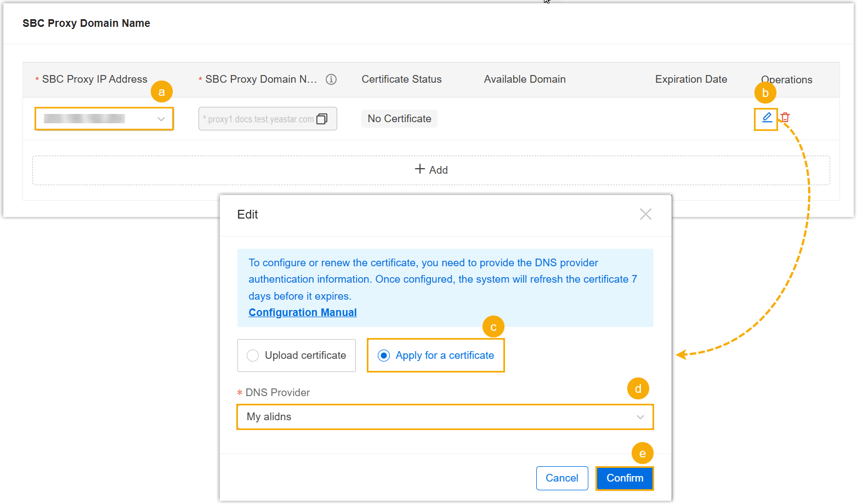Click the No Certificate status badge

pyautogui.click(x=399, y=119)
